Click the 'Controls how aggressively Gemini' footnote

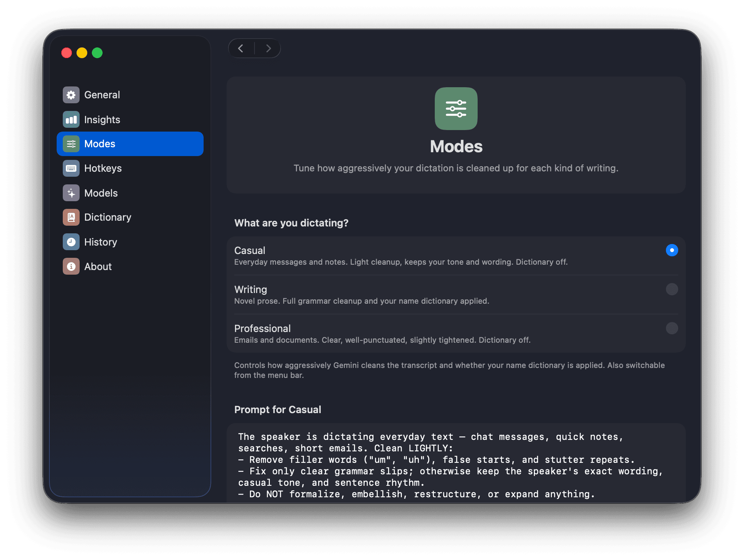coord(449,370)
